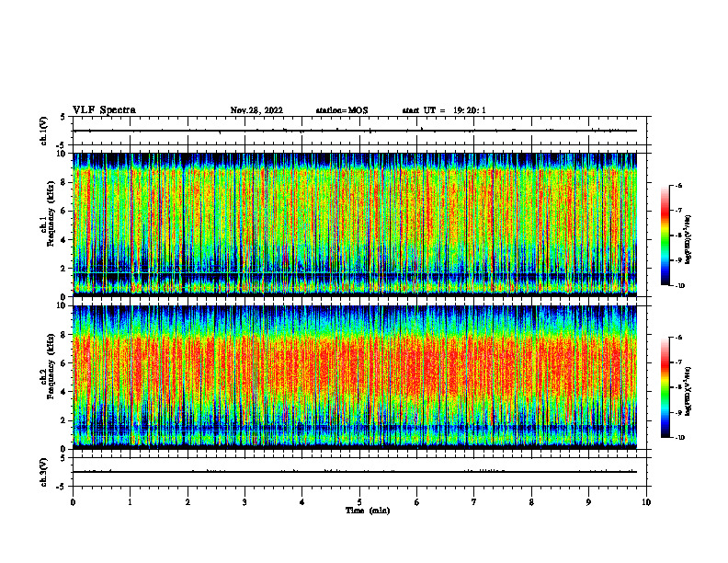
Task: Click the ch.2 color bar's log(PSD) label
Action: [688, 392]
